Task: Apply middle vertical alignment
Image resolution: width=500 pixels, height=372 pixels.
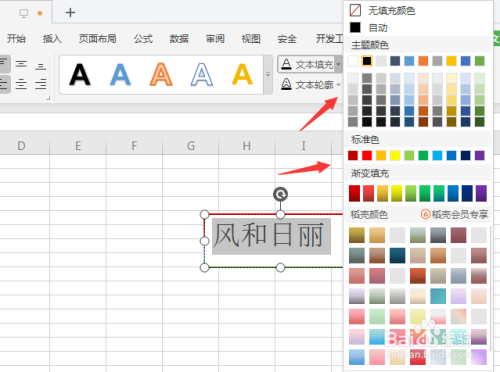Action: click(21, 64)
